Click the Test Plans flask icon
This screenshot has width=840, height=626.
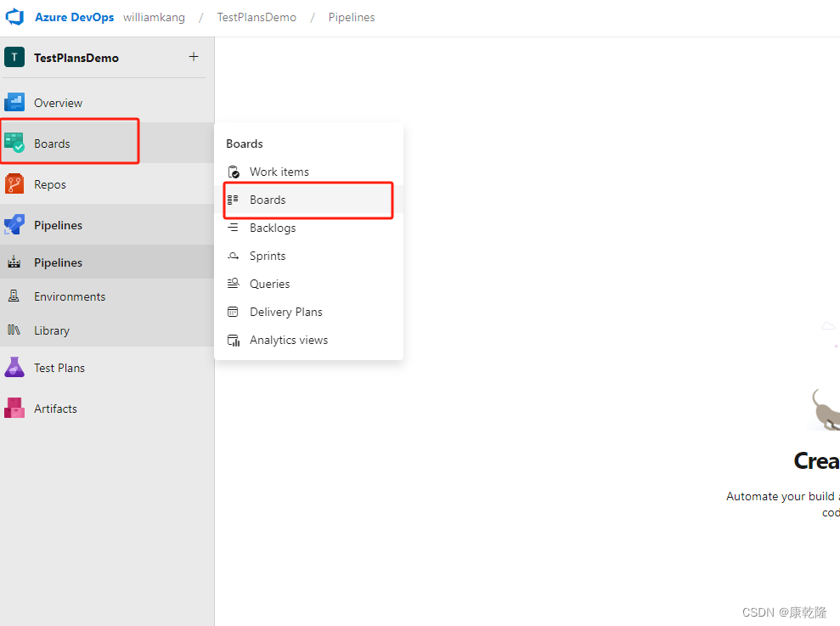14,367
